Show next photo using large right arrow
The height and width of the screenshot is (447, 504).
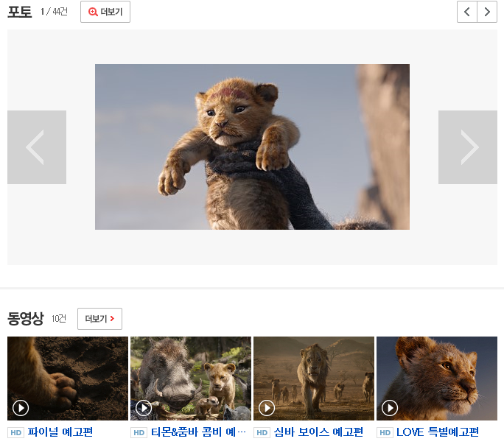coord(468,147)
